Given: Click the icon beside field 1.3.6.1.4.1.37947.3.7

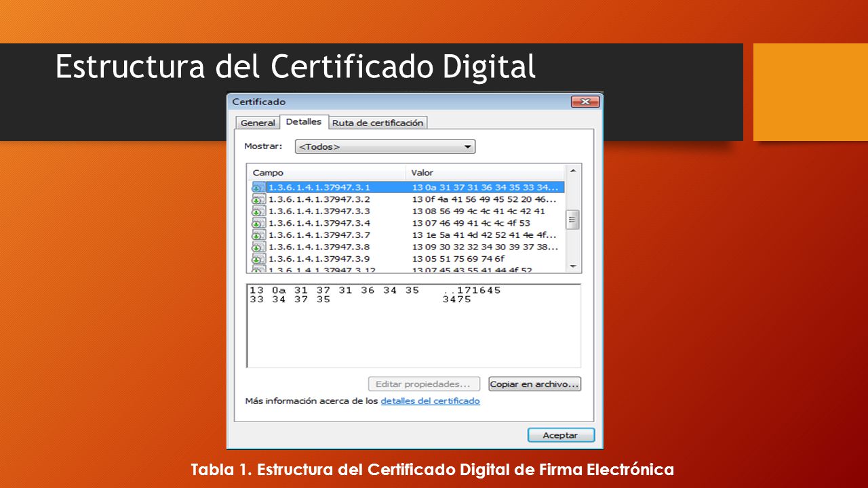Looking at the screenshot, I should [258, 235].
